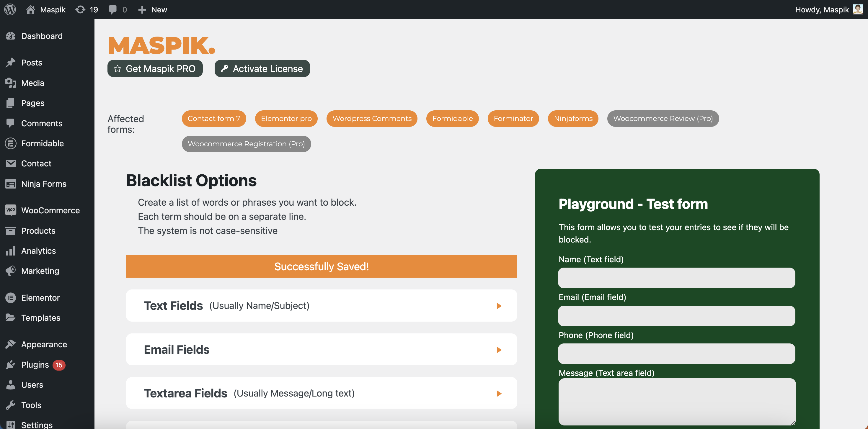Click the Blacklist Options heading
The height and width of the screenshot is (429, 868).
click(x=191, y=181)
